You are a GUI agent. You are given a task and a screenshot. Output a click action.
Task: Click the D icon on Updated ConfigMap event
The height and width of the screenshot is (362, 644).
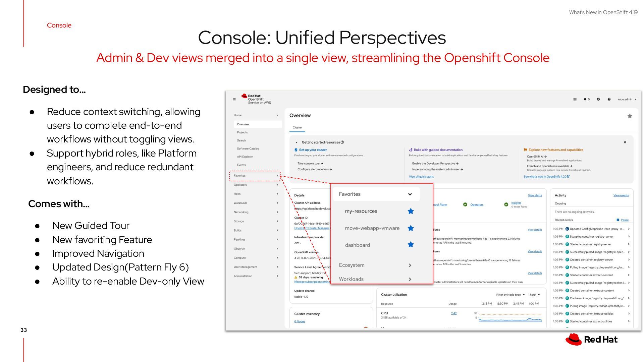pos(567,229)
